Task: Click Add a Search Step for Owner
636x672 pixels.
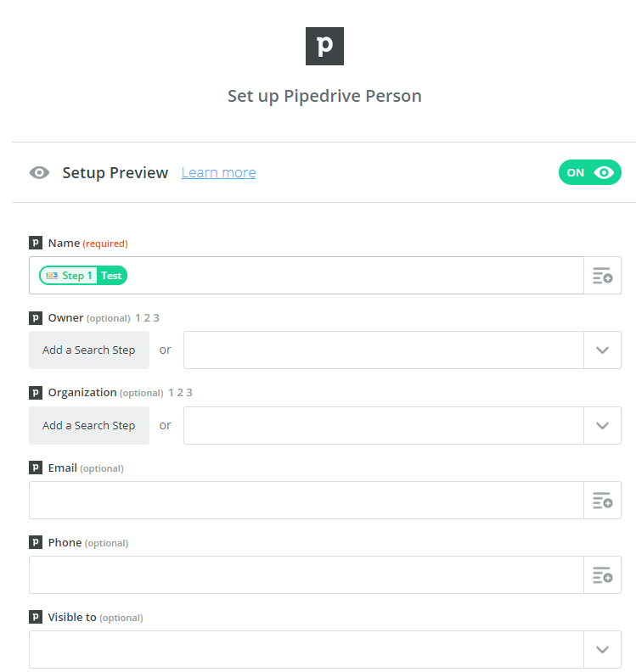Action: coord(89,350)
